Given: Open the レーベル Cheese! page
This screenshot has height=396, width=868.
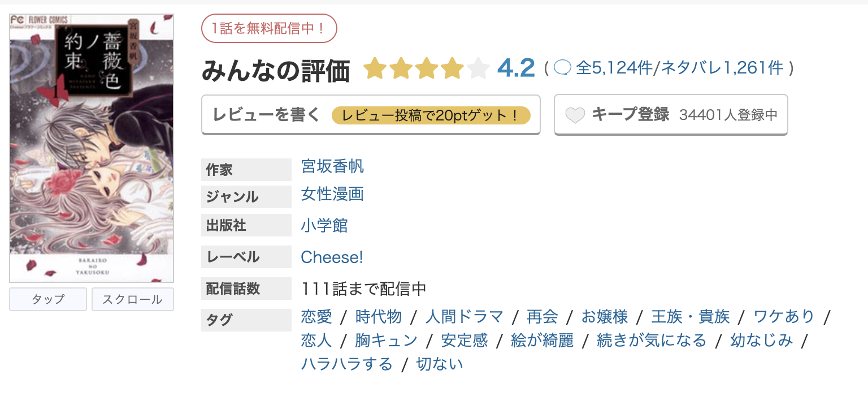Looking at the screenshot, I should coord(331,257).
